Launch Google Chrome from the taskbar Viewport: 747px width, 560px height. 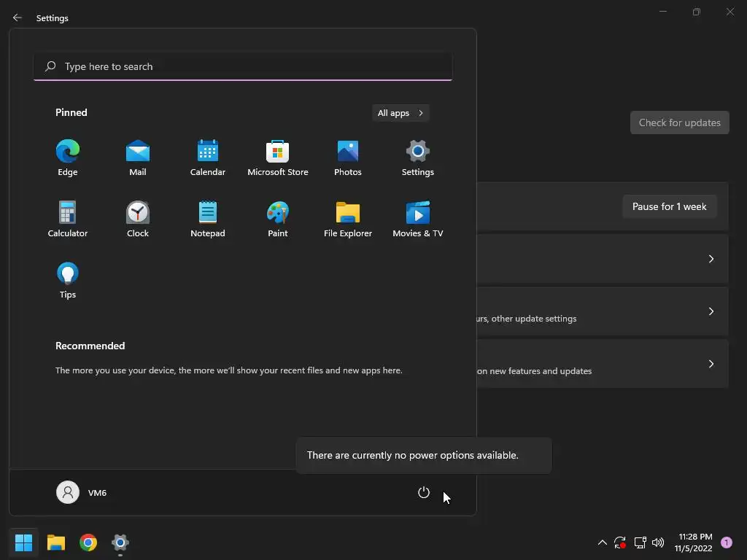[88, 542]
